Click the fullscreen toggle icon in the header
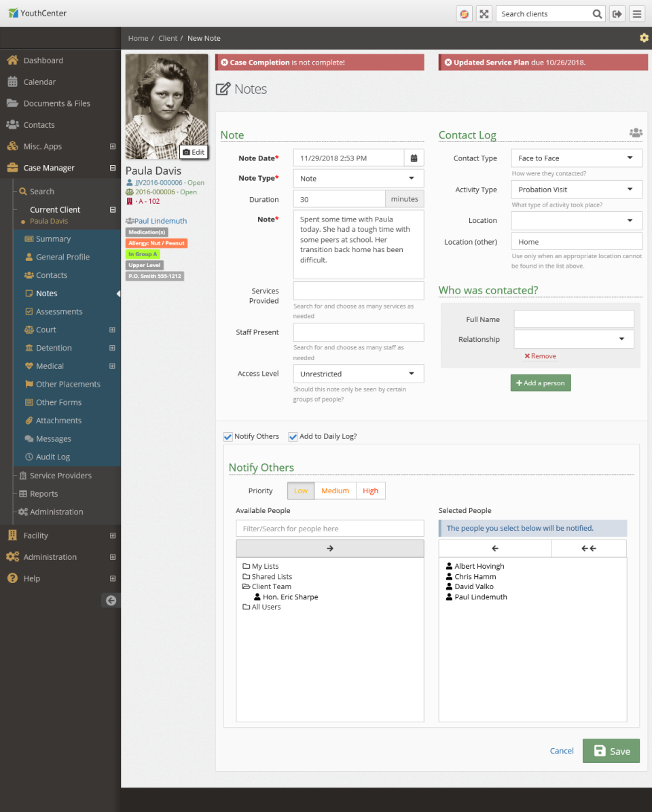This screenshot has width=652, height=812. click(484, 13)
